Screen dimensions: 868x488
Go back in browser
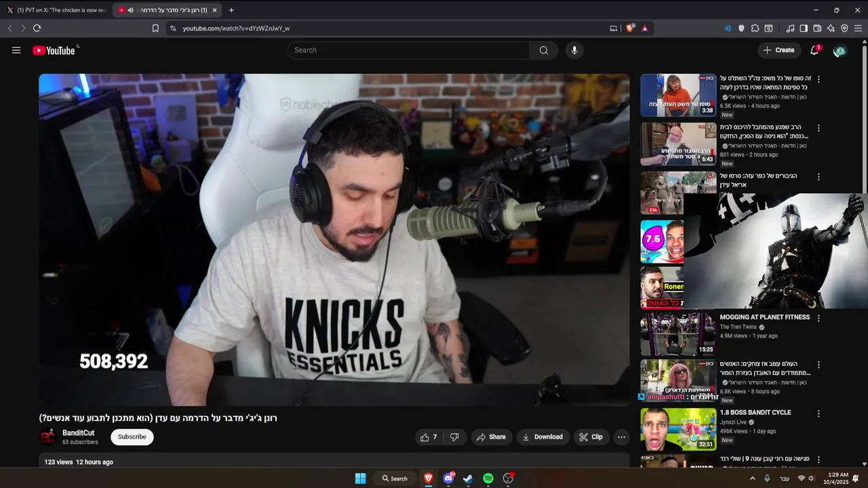tap(9, 28)
